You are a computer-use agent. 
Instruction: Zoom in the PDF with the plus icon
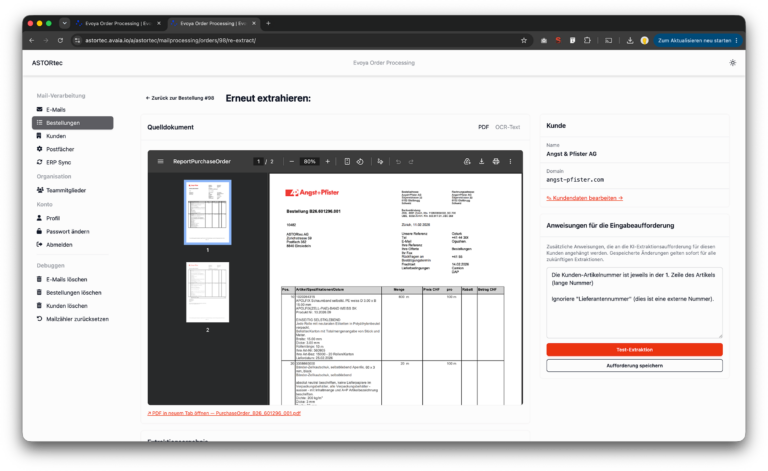[328, 162]
